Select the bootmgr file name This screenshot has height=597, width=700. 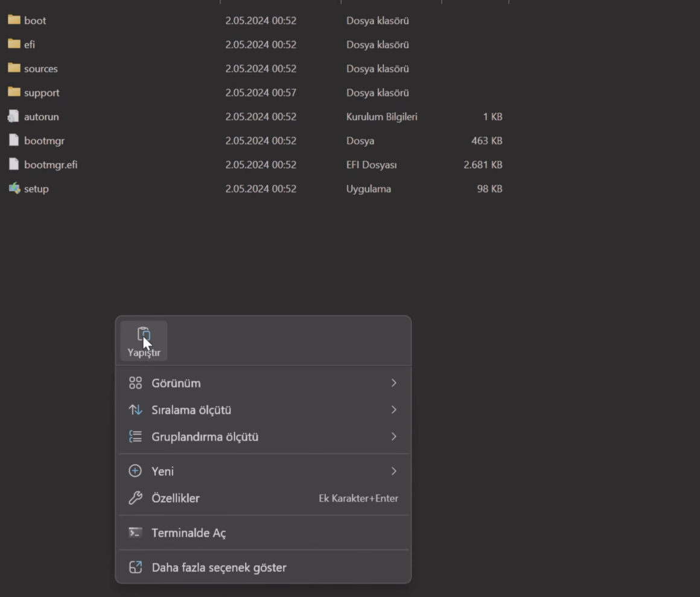pos(44,141)
